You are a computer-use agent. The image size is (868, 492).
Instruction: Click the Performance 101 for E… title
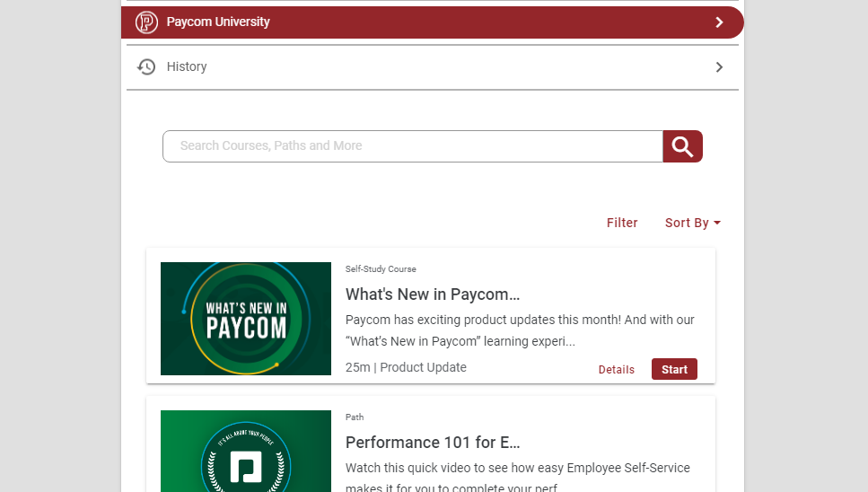pyautogui.click(x=433, y=443)
